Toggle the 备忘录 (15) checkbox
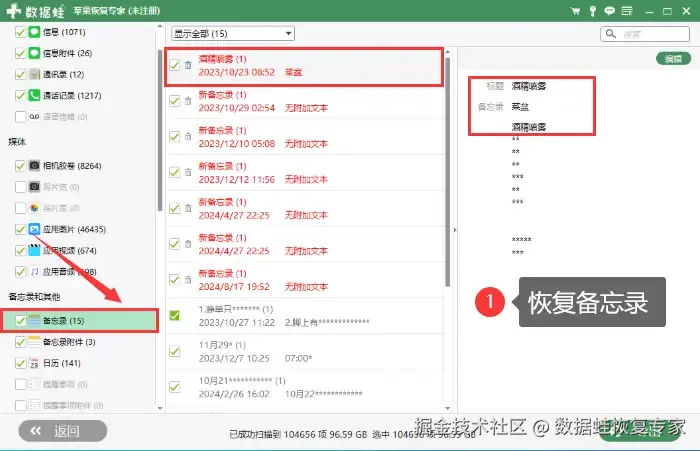700x451 pixels. coord(20,321)
